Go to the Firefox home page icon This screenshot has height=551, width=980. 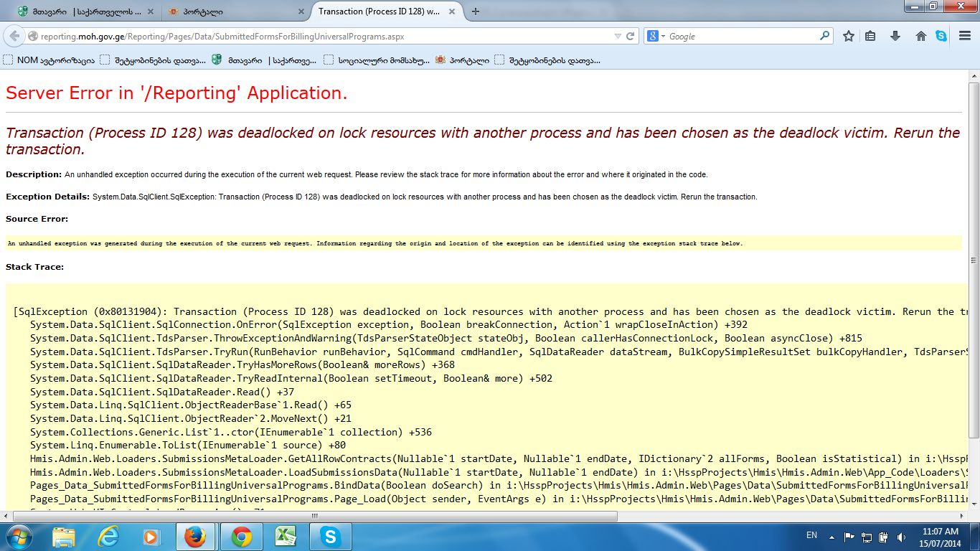pyautogui.click(x=921, y=36)
